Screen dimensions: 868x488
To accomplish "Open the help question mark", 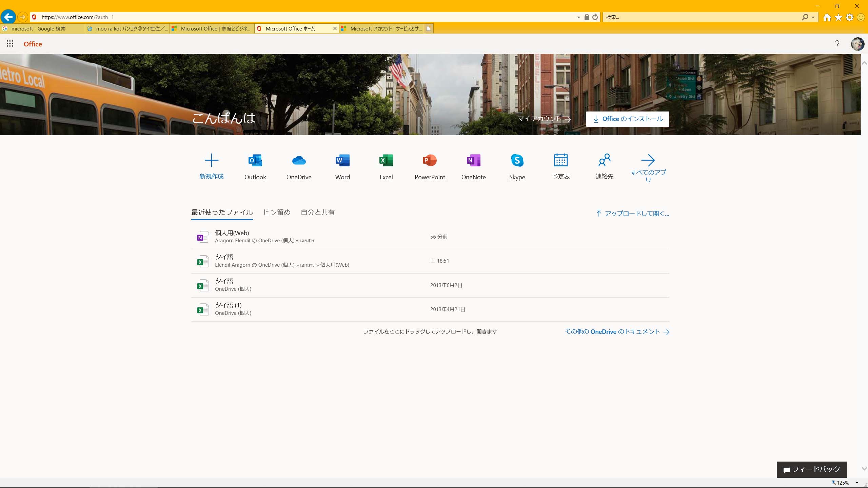I will tap(837, 44).
